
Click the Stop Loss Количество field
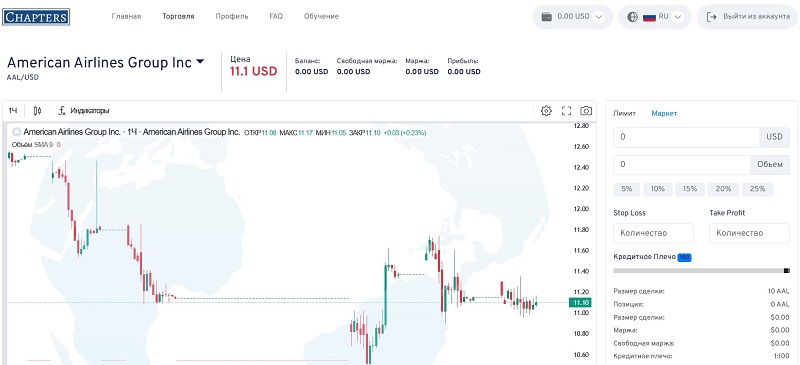click(653, 233)
